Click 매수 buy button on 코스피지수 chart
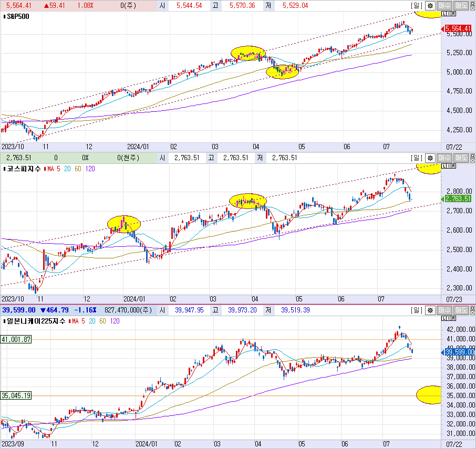The height and width of the screenshot is (449, 476). [444, 158]
